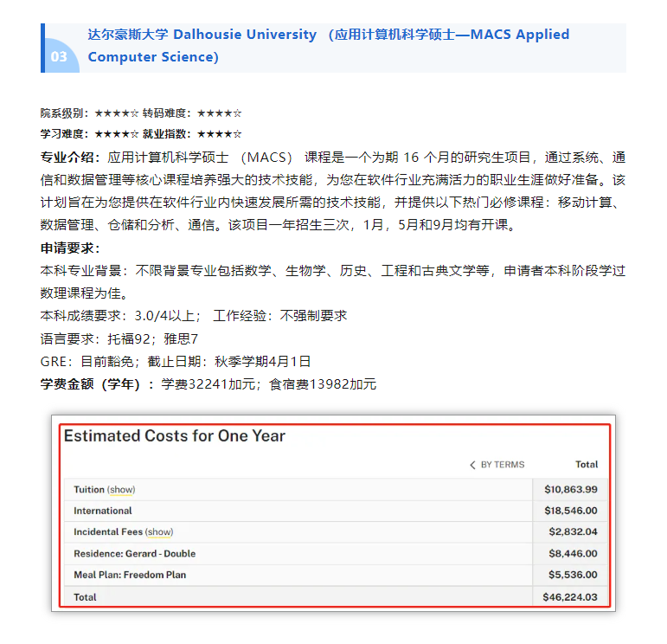
Task: Click the $18,546.00 international amount
Action: [x=571, y=511]
